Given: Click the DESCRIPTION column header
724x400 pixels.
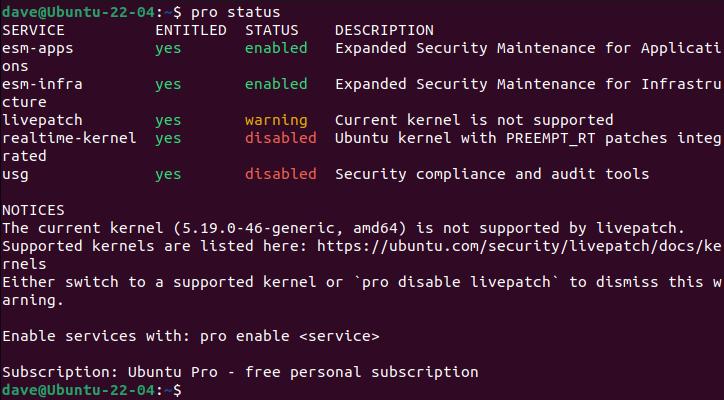Looking at the screenshot, I should (x=384, y=30).
